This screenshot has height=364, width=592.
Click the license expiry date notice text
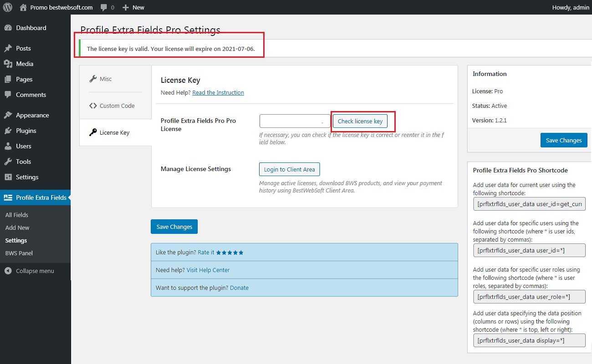point(171,49)
